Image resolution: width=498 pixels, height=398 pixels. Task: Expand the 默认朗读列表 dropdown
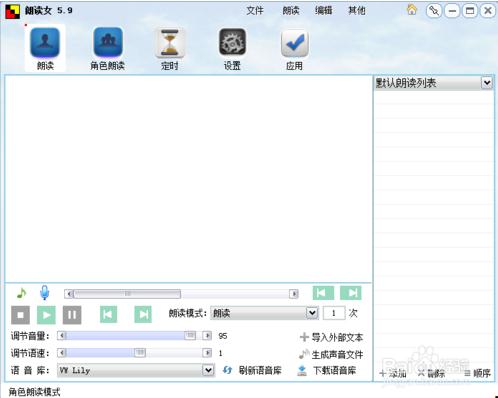(487, 83)
